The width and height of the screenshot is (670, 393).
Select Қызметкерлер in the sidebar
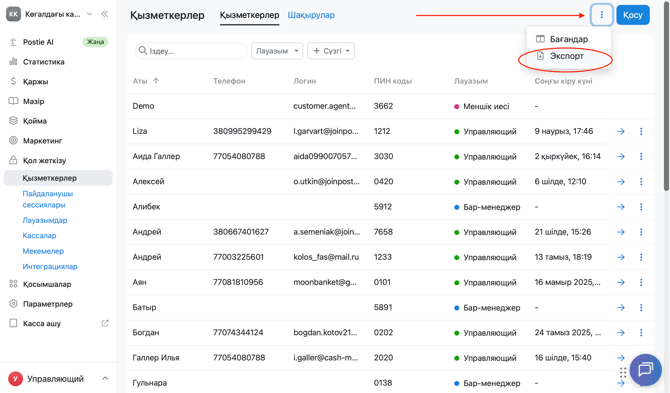58,178
